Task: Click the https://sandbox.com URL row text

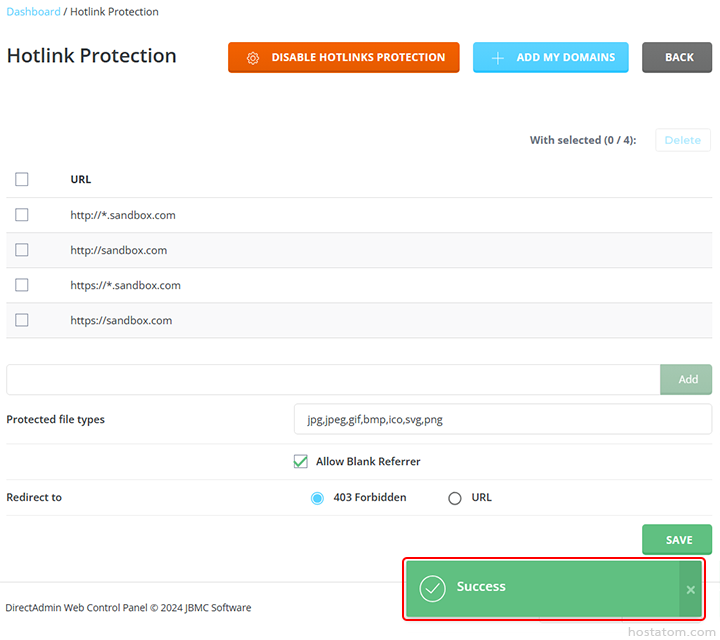Action: (121, 321)
